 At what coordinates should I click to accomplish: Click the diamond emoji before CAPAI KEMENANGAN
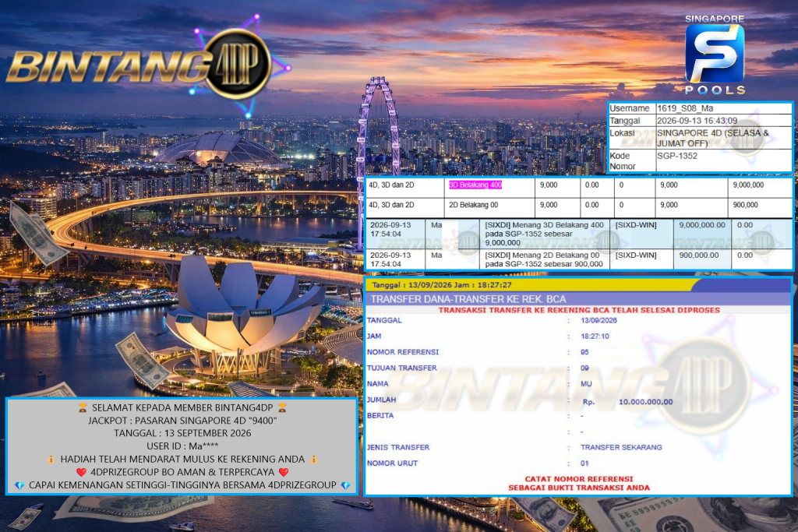point(19,485)
